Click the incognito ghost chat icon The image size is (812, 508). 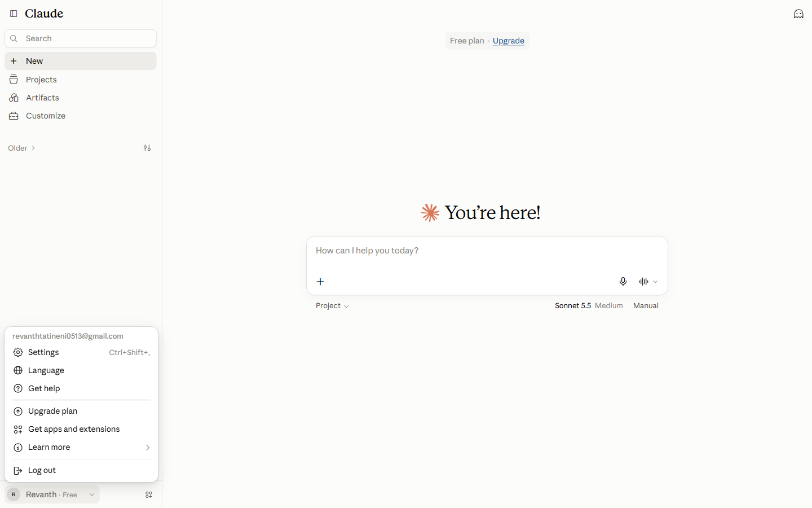798,14
